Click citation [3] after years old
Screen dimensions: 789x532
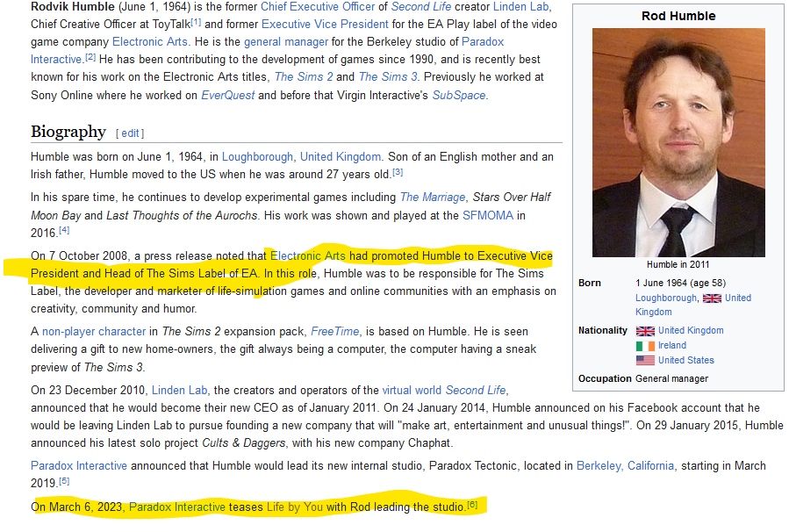tap(398, 172)
